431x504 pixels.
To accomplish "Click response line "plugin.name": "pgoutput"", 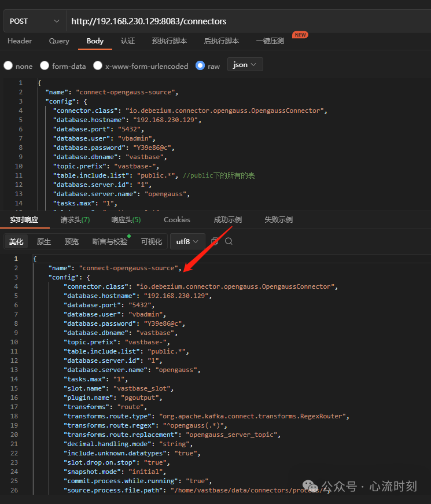I will [x=113, y=398].
